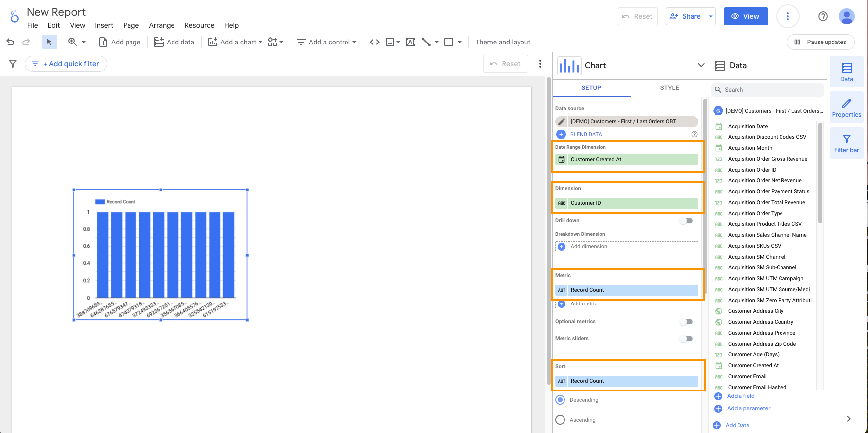Screen dimensions: 868x433
Task: Click the Share button
Action: (x=686, y=16)
